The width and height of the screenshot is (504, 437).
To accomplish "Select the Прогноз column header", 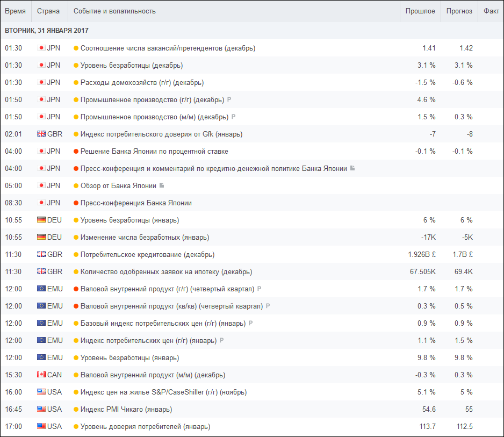I will (459, 11).
